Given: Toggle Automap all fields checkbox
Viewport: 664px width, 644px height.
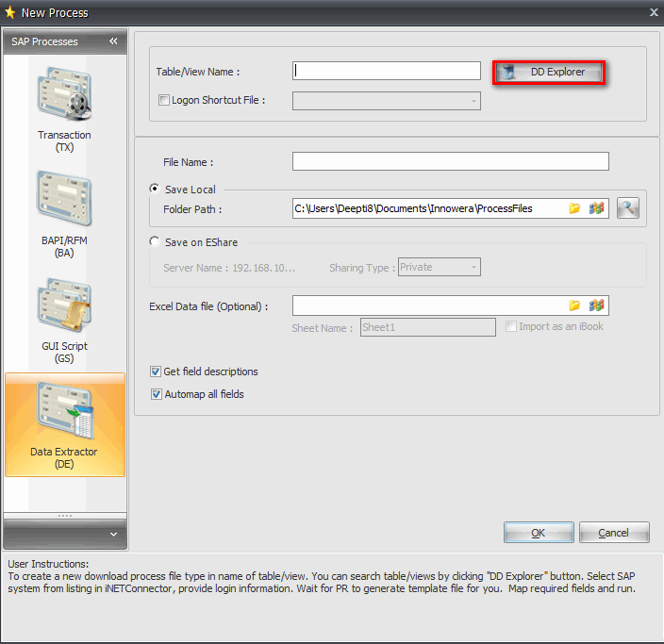Looking at the screenshot, I should pyautogui.click(x=156, y=394).
